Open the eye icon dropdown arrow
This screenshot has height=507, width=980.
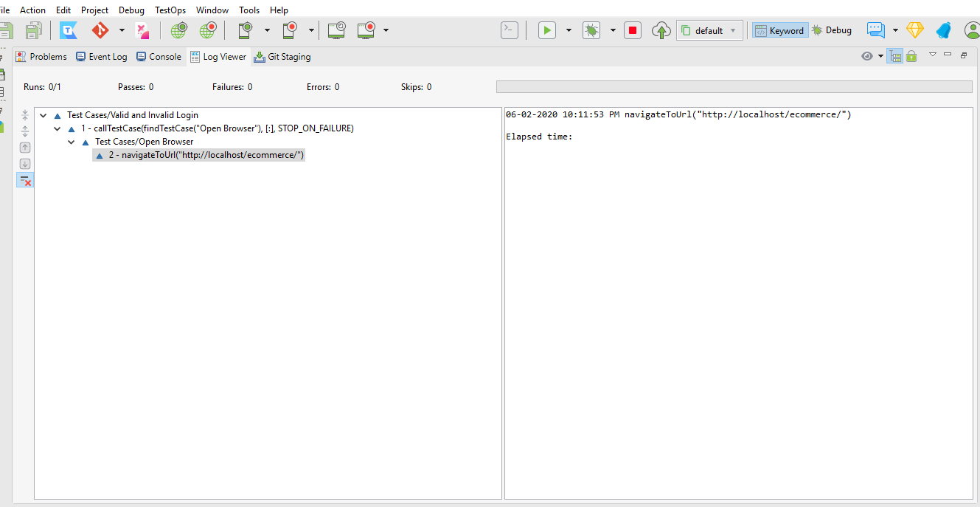880,57
